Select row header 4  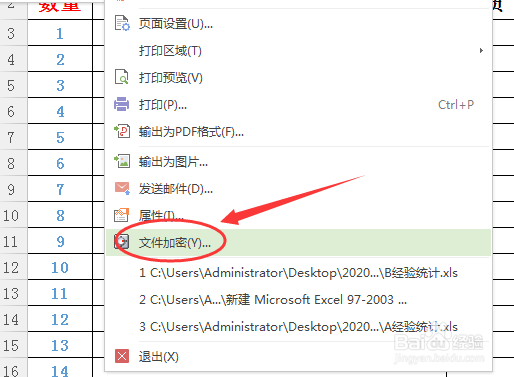pyautogui.click(x=13, y=59)
